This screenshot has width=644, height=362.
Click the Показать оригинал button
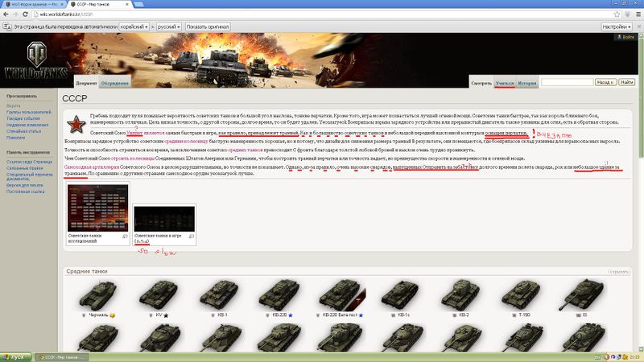click(x=208, y=27)
